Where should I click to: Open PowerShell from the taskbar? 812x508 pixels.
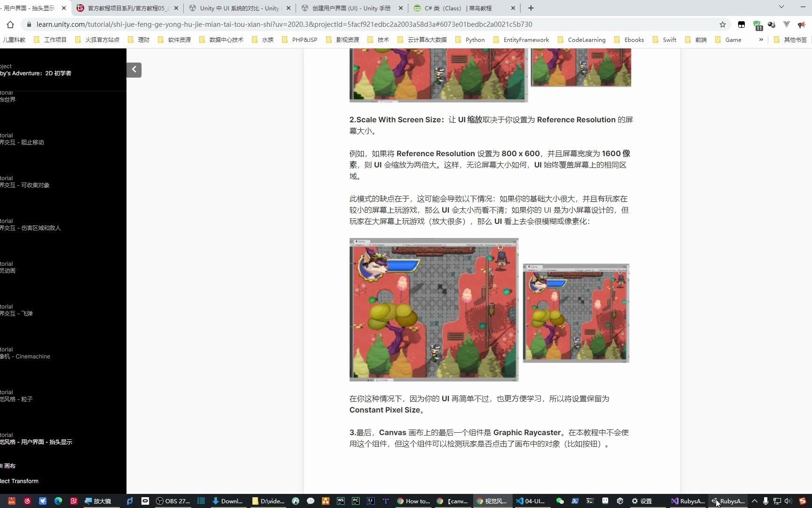(x=575, y=501)
